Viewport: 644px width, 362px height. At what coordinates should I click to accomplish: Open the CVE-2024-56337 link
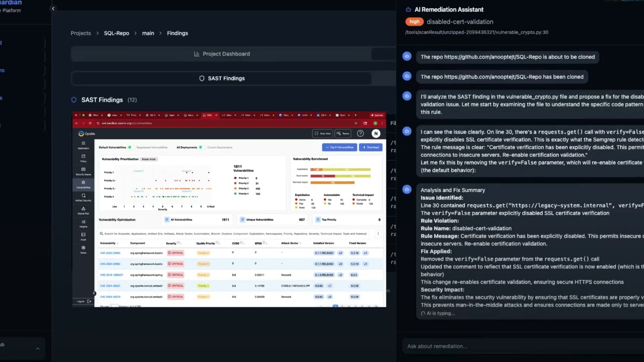click(110, 286)
